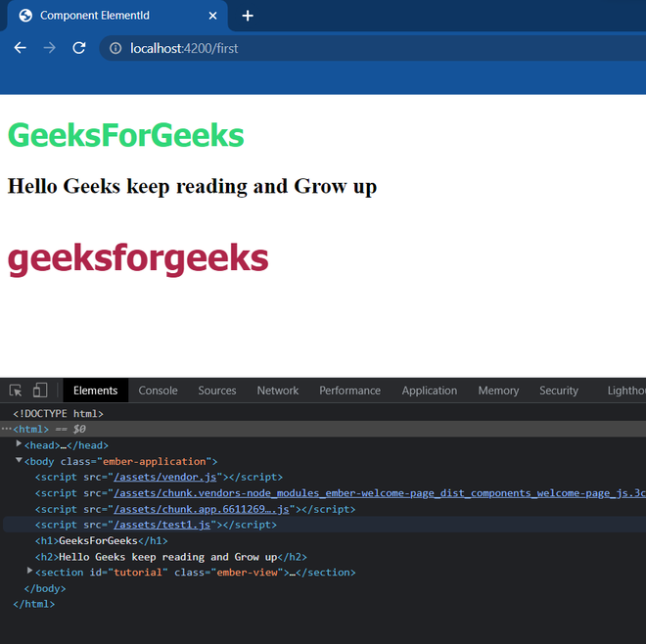Open the chunk.vendors-node_modules script link

pyautogui.click(x=380, y=493)
